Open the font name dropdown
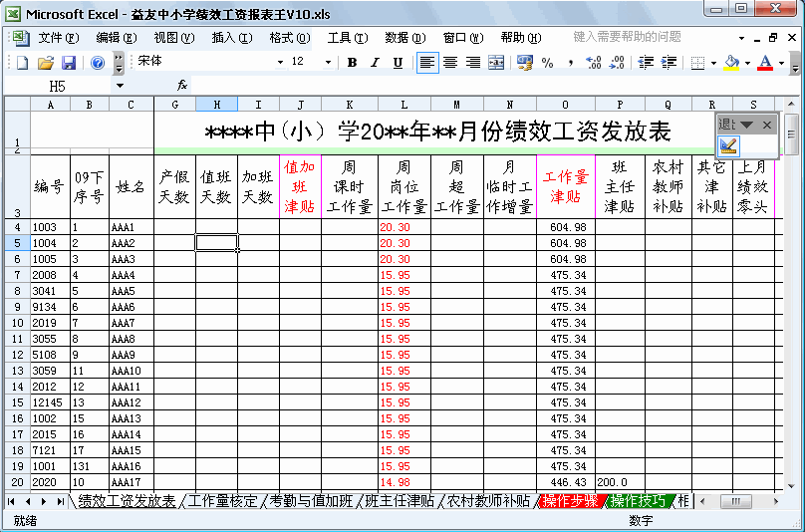This screenshot has height=532, width=805. tap(280, 62)
